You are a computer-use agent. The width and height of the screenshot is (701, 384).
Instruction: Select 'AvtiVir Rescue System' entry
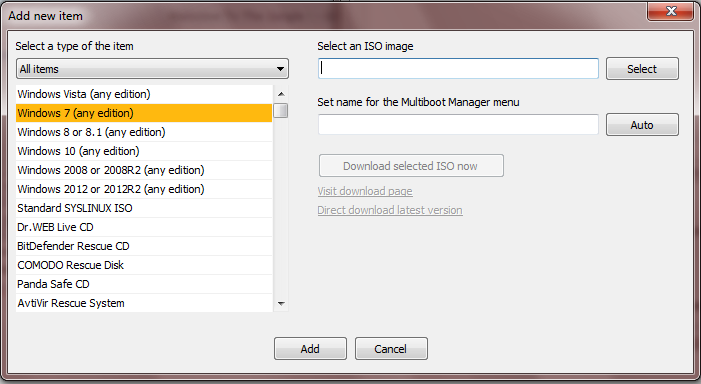tap(144, 303)
